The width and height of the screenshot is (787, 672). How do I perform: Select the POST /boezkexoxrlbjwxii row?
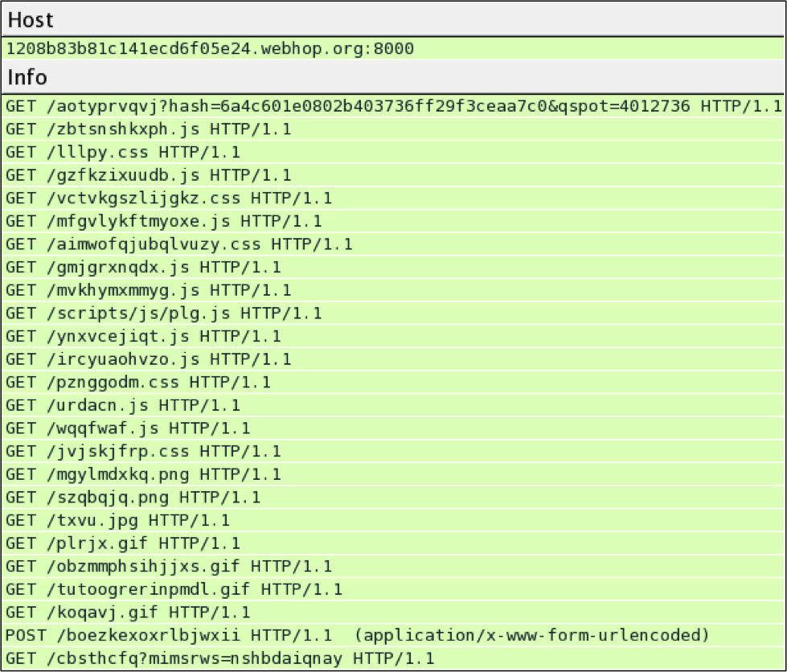coord(393,636)
